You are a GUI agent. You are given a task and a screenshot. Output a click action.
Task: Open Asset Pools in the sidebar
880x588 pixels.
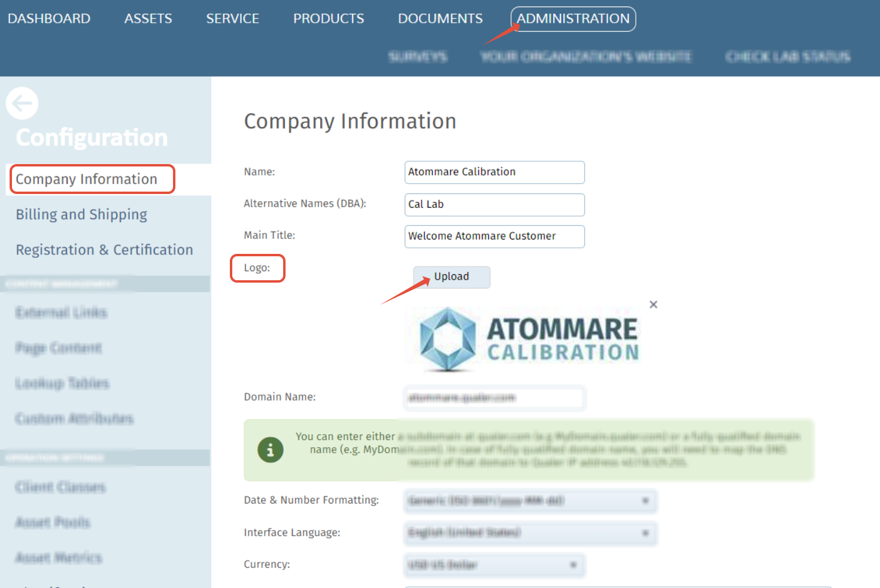coord(53,523)
